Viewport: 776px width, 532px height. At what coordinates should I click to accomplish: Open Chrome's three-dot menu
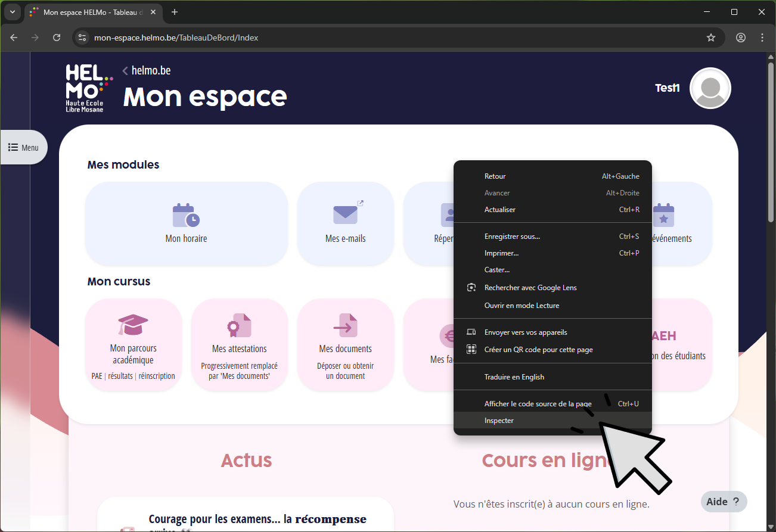click(762, 38)
